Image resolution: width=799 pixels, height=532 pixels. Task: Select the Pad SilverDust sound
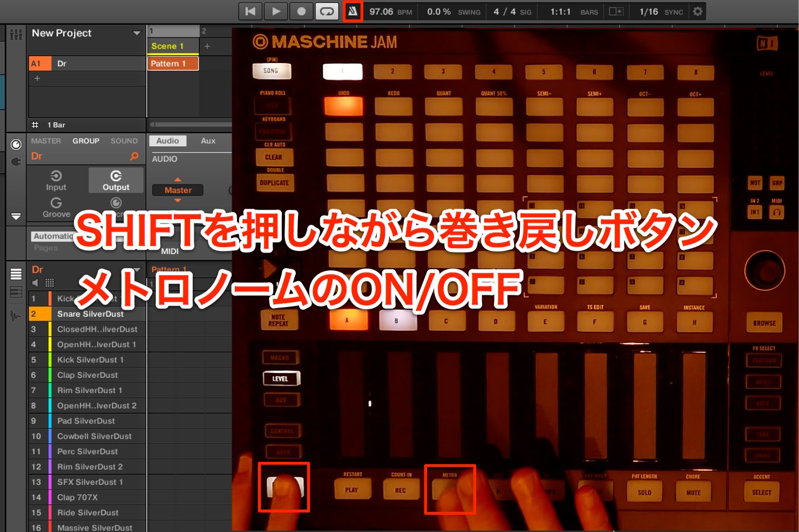coord(87,421)
